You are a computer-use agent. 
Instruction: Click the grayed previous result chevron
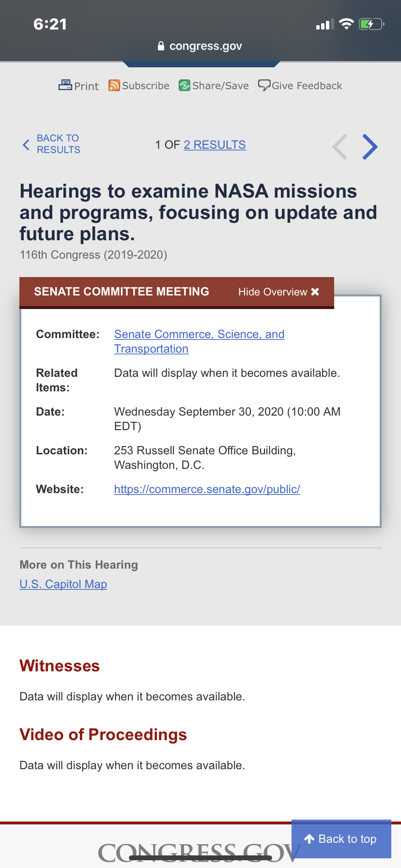340,147
